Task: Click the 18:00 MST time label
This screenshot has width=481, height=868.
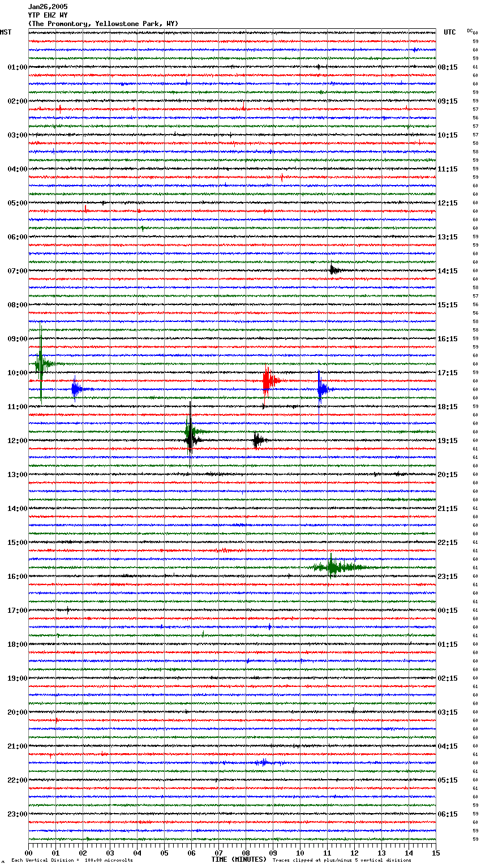Action: 18,644
